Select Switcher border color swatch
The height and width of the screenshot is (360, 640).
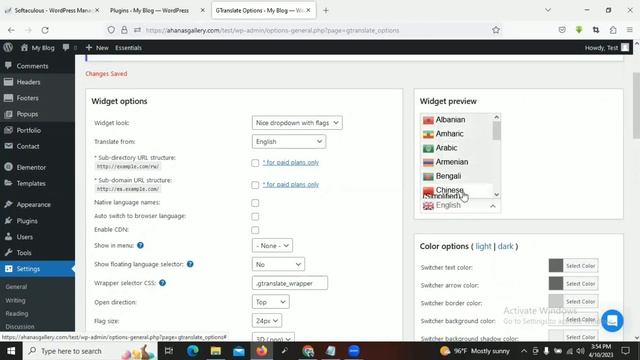[x=556, y=302]
